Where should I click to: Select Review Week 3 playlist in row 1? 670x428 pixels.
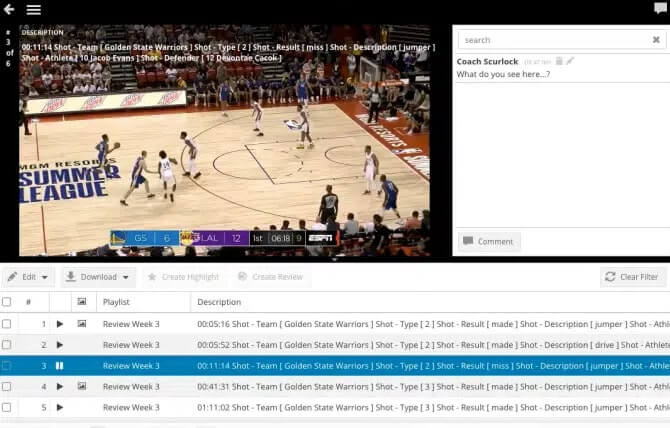click(x=131, y=324)
